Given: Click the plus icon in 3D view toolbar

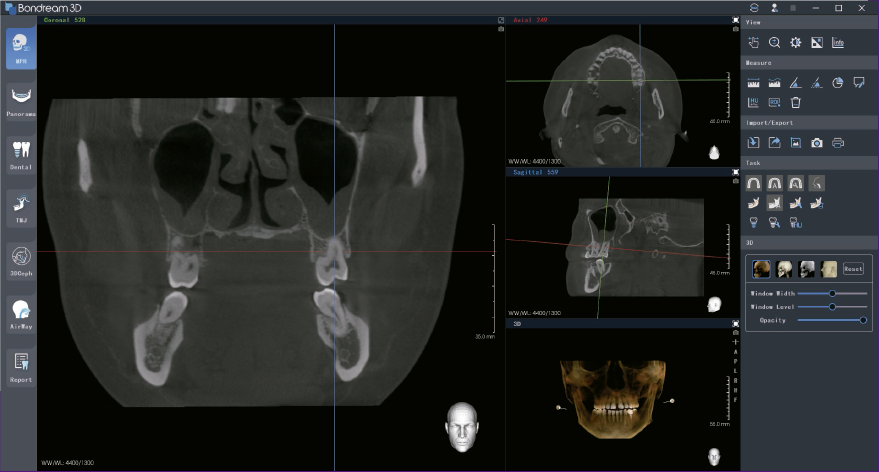Looking at the screenshot, I should (735, 342).
